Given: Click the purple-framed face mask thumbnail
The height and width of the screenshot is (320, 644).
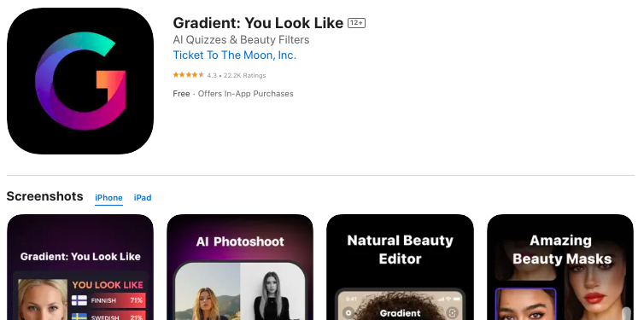Looking at the screenshot, I should coord(526,304).
